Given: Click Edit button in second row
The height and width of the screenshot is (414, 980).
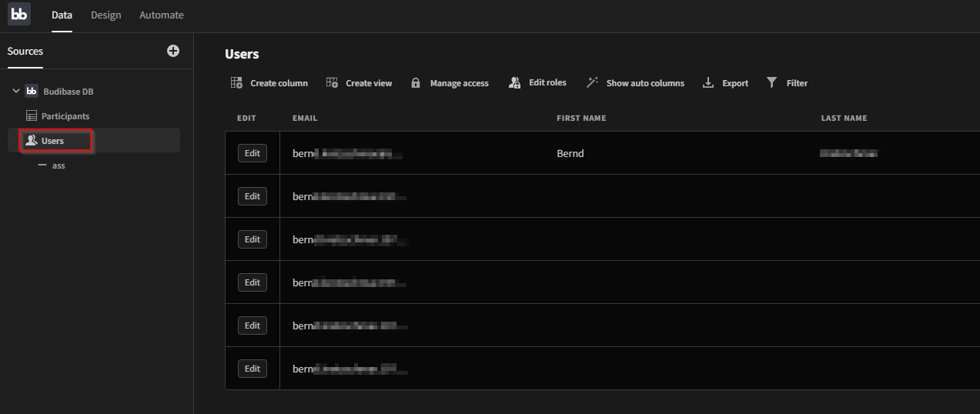Looking at the screenshot, I should coord(253,196).
